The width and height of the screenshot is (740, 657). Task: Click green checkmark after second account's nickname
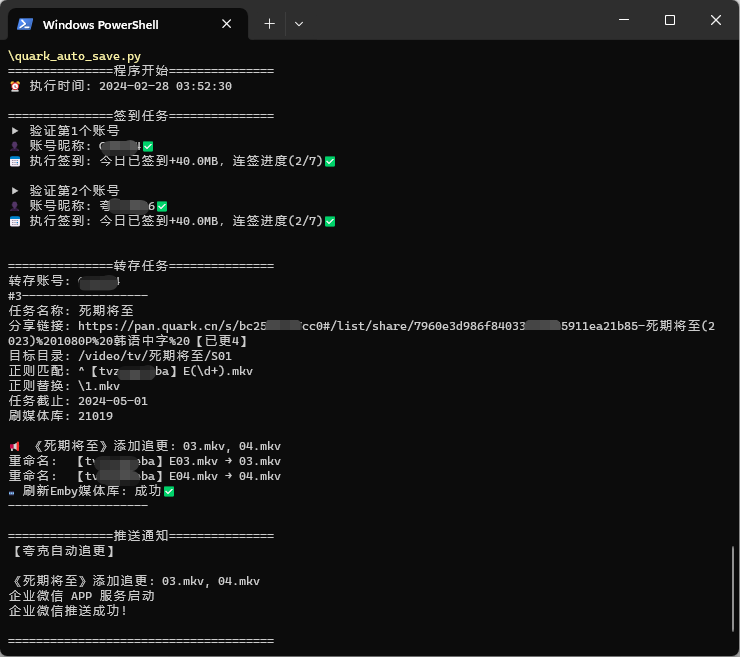(x=162, y=206)
